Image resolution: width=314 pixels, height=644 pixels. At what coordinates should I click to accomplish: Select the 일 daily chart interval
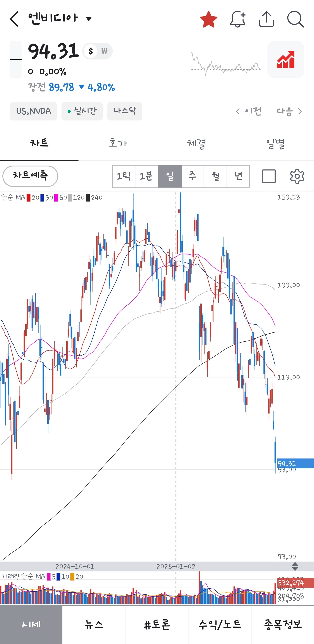(170, 176)
